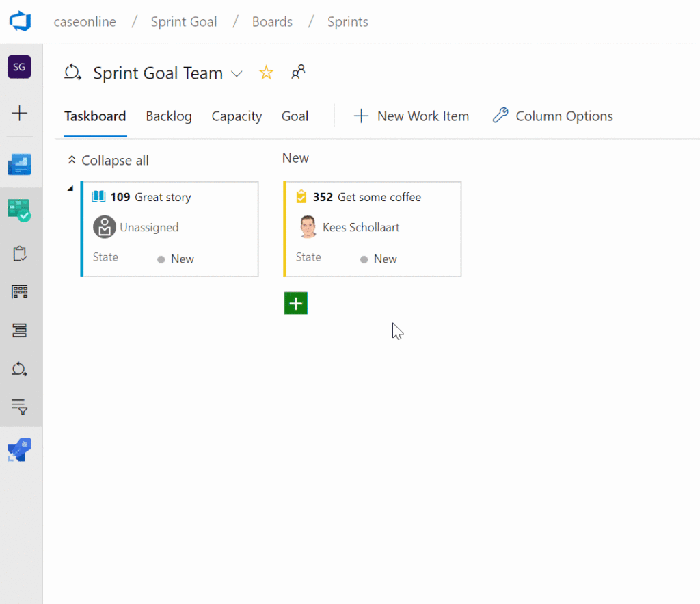Switch to the Goal tab
Viewport: 700px width, 604px height.
point(295,116)
